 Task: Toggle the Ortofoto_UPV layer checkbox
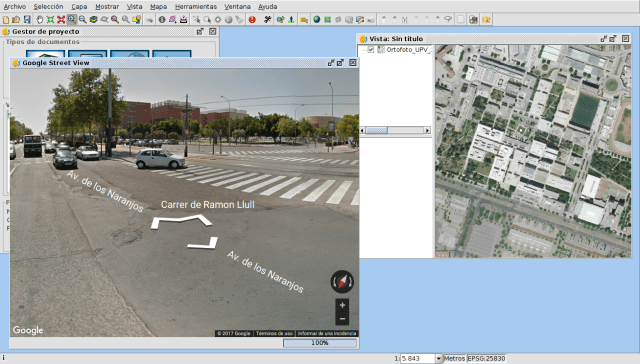coord(371,49)
